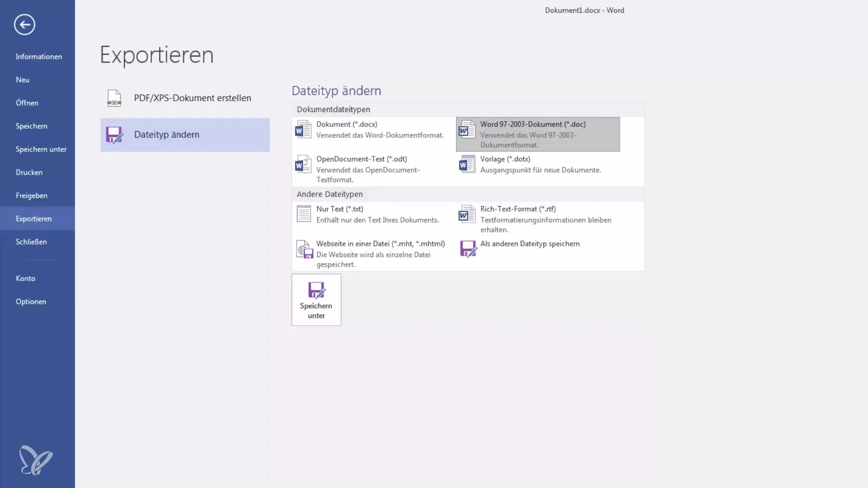The width and height of the screenshot is (868, 488).
Task: Open PDF/XPS-Dokument erstellen
Action: coord(184,98)
